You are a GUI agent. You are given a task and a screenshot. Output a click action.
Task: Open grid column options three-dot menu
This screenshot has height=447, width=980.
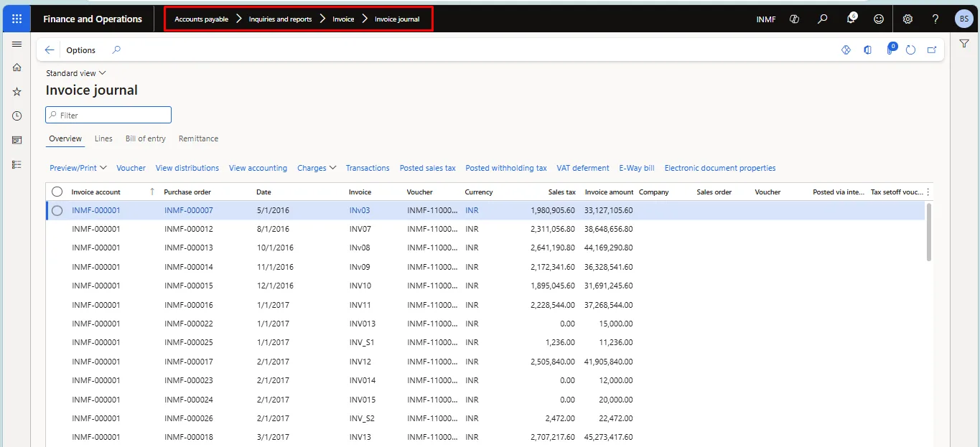pos(928,192)
